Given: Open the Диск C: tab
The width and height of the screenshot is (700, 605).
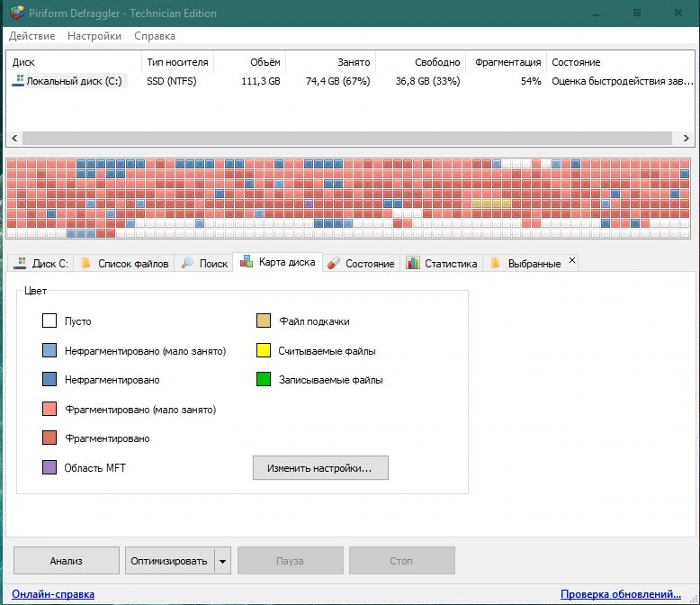Looking at the screenshot, I should [40, 263].
